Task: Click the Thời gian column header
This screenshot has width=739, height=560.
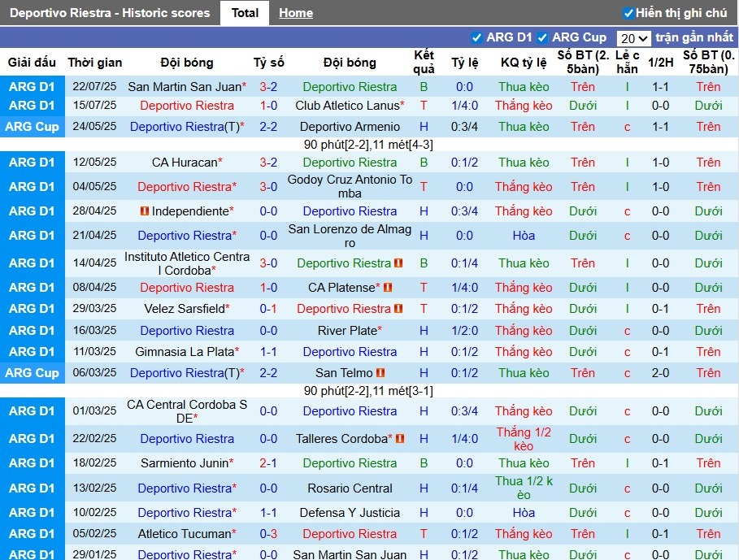Action: [x=95, y=63]
